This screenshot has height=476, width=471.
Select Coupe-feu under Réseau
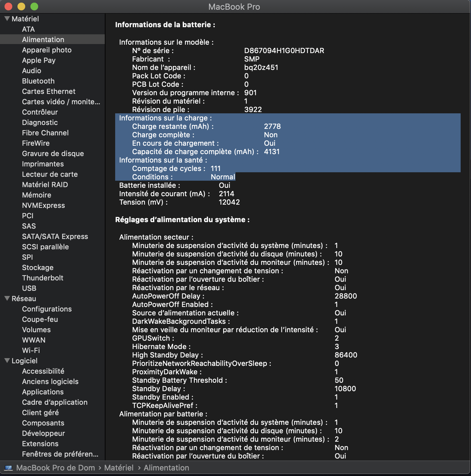[x=40, y=319]
